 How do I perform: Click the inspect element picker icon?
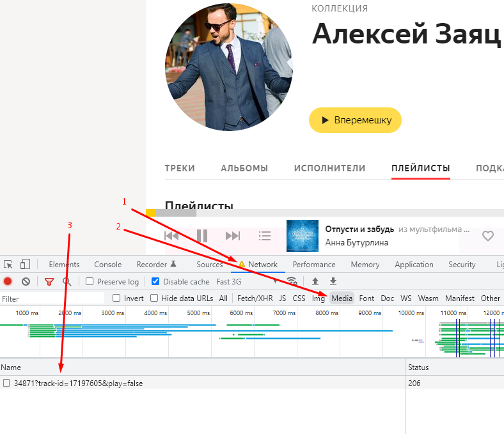8,265
